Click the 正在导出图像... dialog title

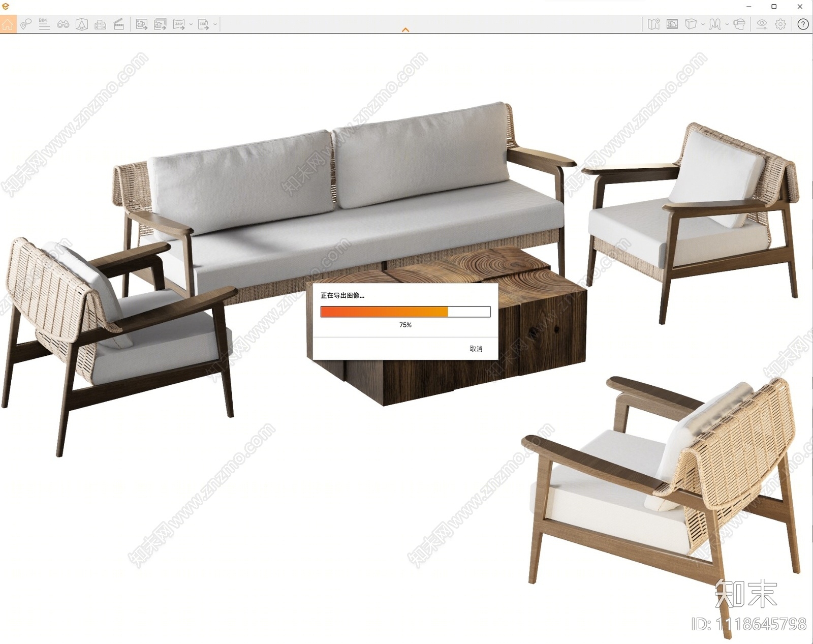click(342, 295)
